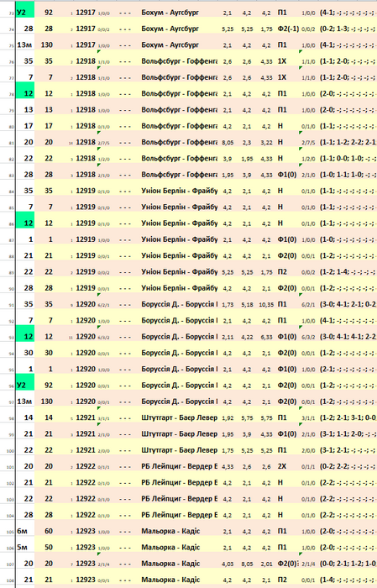Viewport: 377px width, 588px height.
Task: Select the (1-2; 1-4 scores cell
Action: pyautogui.click(x=348, y=272)
